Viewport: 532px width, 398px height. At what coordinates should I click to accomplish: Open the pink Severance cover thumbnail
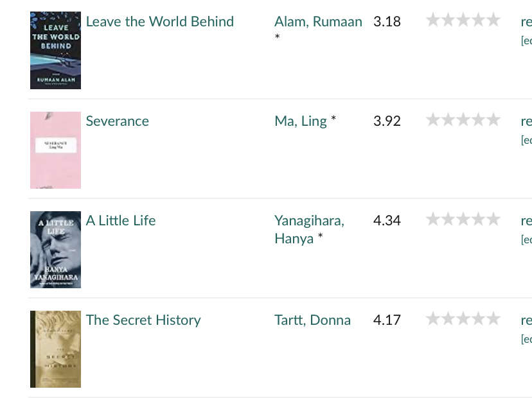[56, 150]
